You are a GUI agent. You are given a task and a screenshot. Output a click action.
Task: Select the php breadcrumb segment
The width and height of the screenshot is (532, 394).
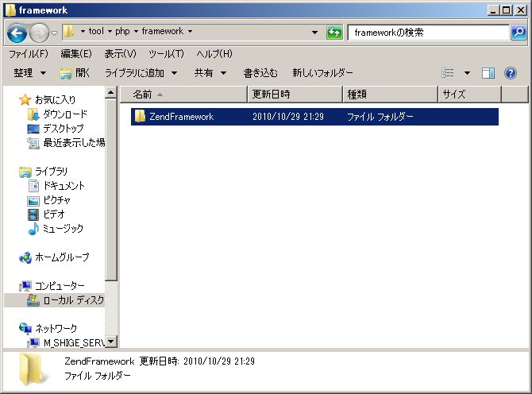122,31
